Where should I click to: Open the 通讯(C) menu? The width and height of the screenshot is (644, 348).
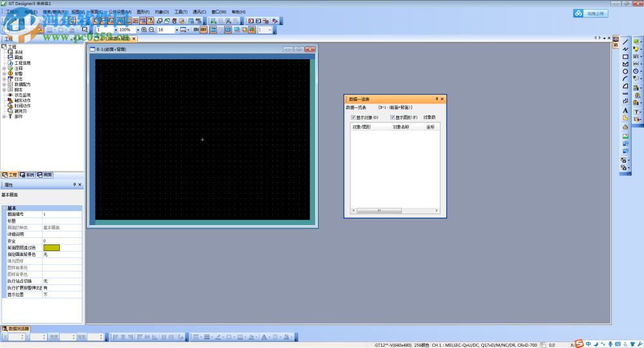pos(200,12)
